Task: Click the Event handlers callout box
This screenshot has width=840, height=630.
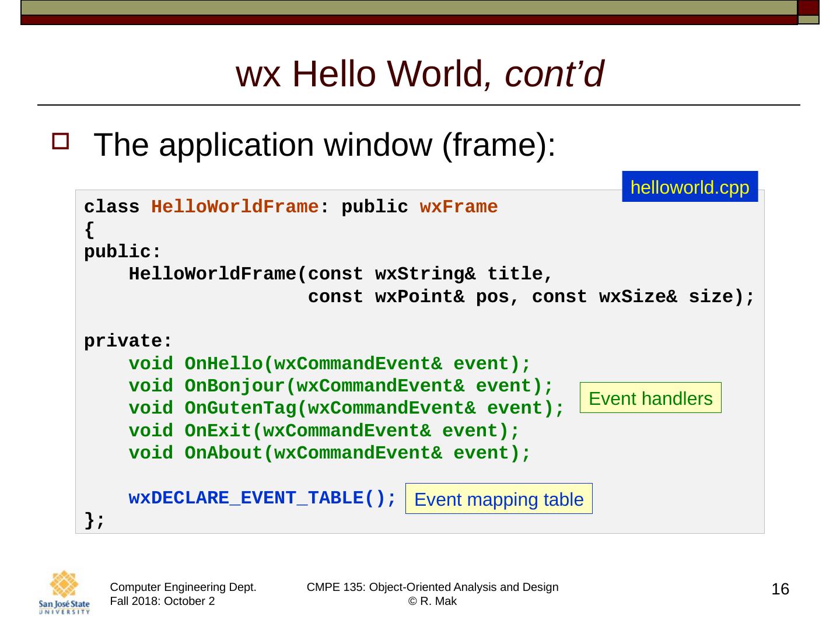Action: click(650, 398)
